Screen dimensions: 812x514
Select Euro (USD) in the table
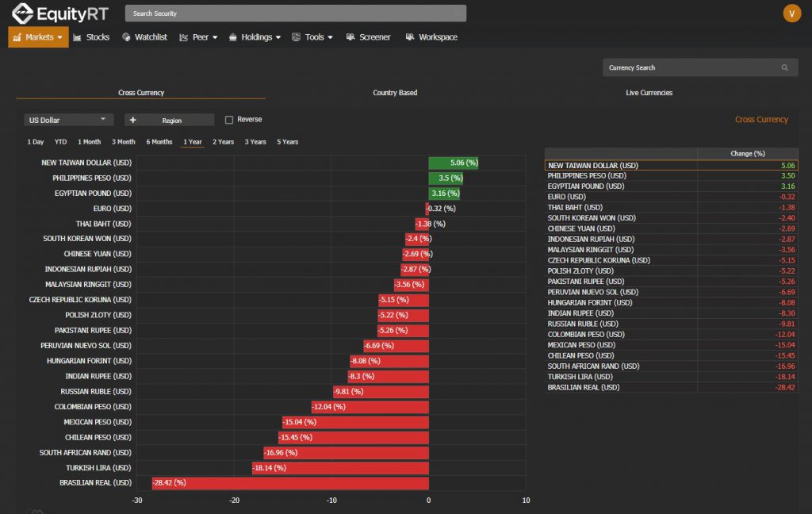[671, 197]
